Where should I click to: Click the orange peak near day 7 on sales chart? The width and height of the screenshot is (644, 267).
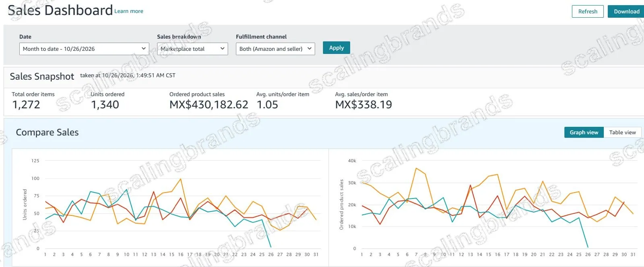(x=417, y=168)
